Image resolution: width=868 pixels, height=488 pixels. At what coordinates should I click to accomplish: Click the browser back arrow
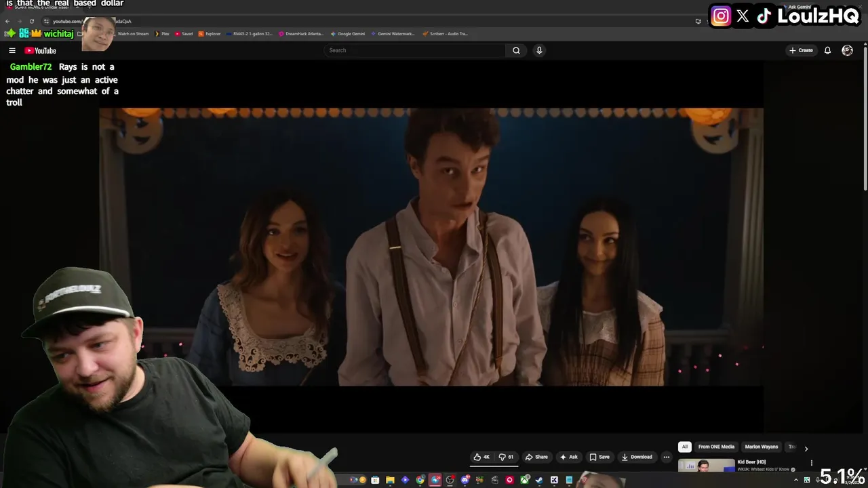7,21
